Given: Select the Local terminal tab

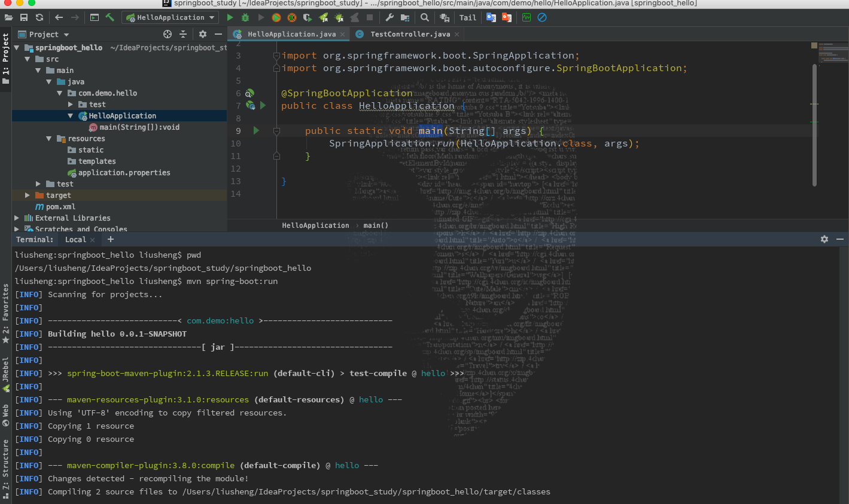Looking at the screenshot, I should click(75, 239).
